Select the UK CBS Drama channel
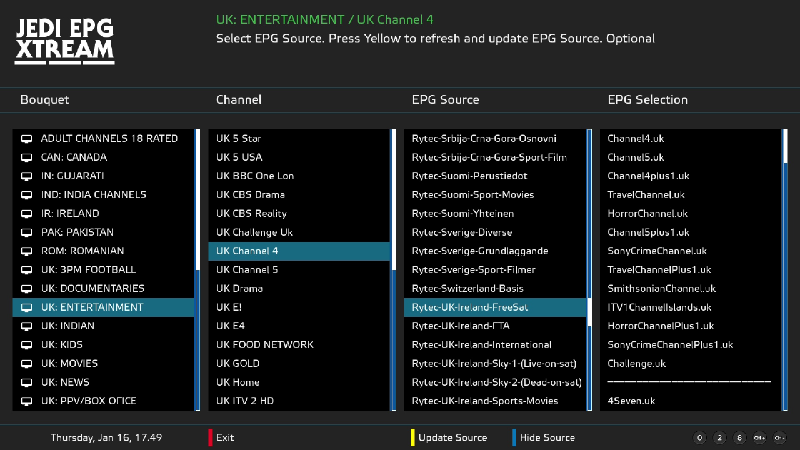The height and width of the screenshot is (450, 800). point(299,195)
